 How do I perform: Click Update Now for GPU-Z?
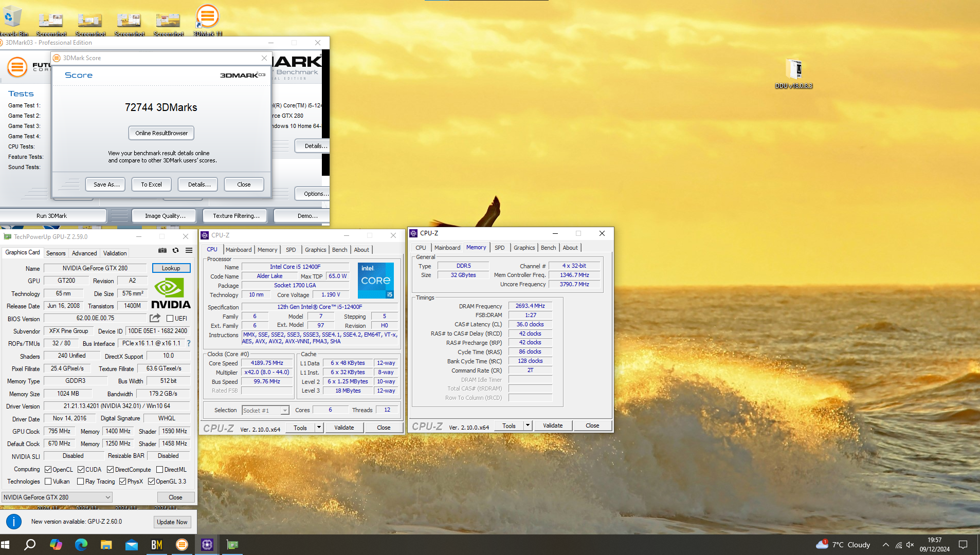pos(172,522)
